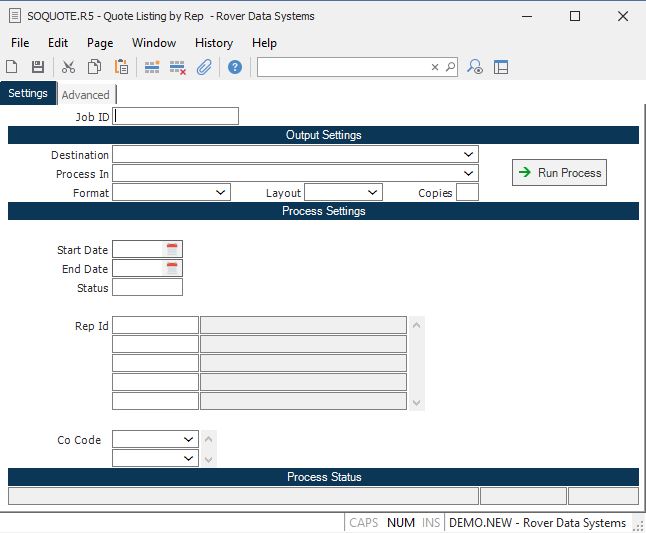Screen dimensions: 646x533
Task: Open the History menu
Action: [214, 43]
